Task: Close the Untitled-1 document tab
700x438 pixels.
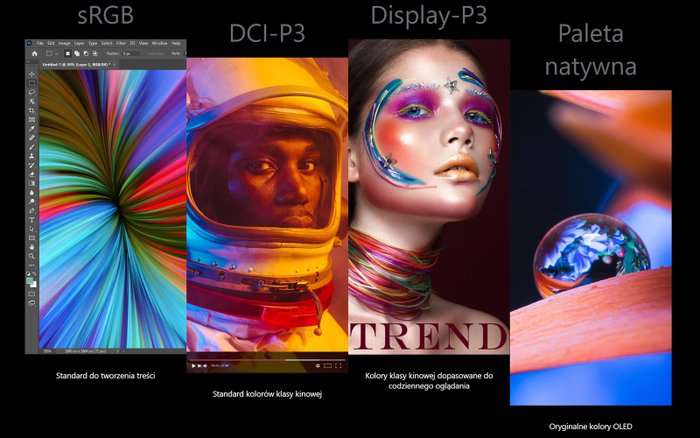Action: tap(114, 65)
